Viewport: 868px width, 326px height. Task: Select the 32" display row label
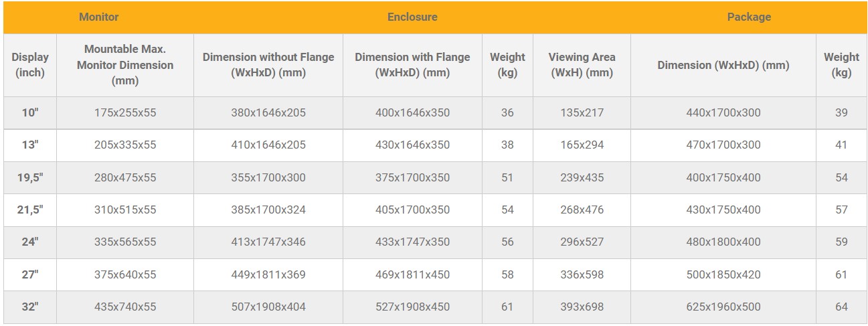pyautogui.click(x=30, y=307)
